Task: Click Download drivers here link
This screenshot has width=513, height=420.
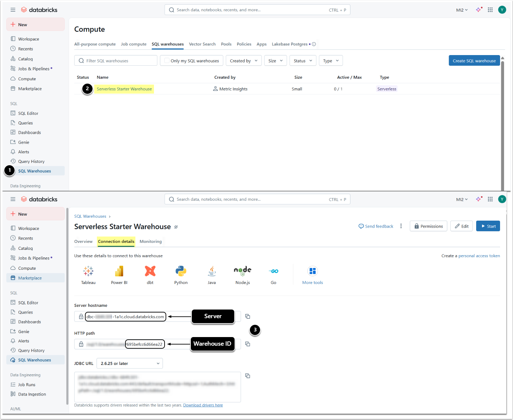Action: (x=203, y=405)
